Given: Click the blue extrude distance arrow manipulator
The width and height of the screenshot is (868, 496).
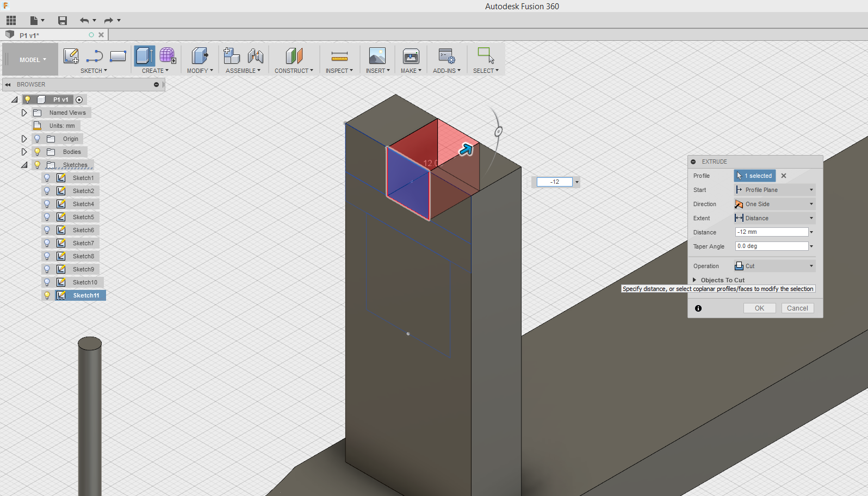Looking at the screenshot, I should tap(466, 149).
